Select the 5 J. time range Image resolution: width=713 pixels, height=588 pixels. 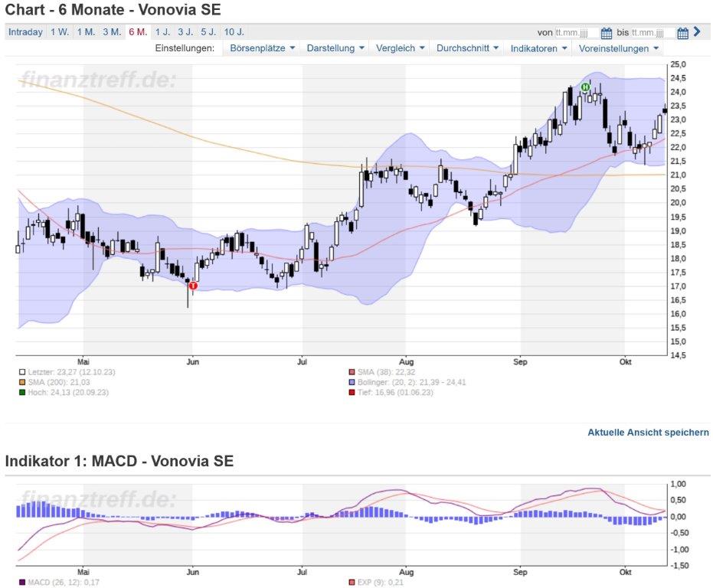[x=208, y=32]
